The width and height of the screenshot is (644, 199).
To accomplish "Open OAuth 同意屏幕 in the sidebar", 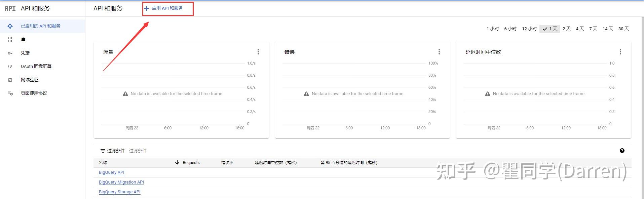I will click(x=42, y=66).
